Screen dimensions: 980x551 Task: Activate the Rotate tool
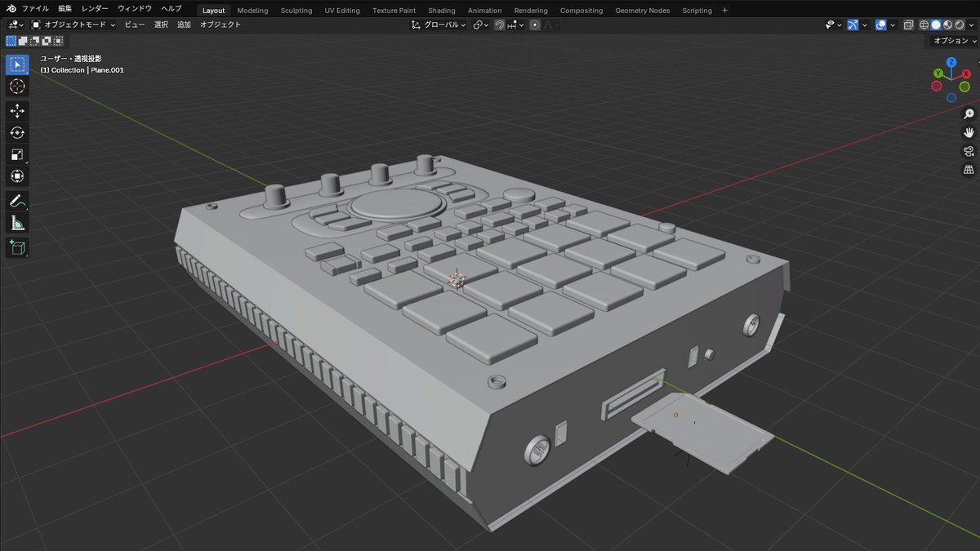tap(16, 132)
